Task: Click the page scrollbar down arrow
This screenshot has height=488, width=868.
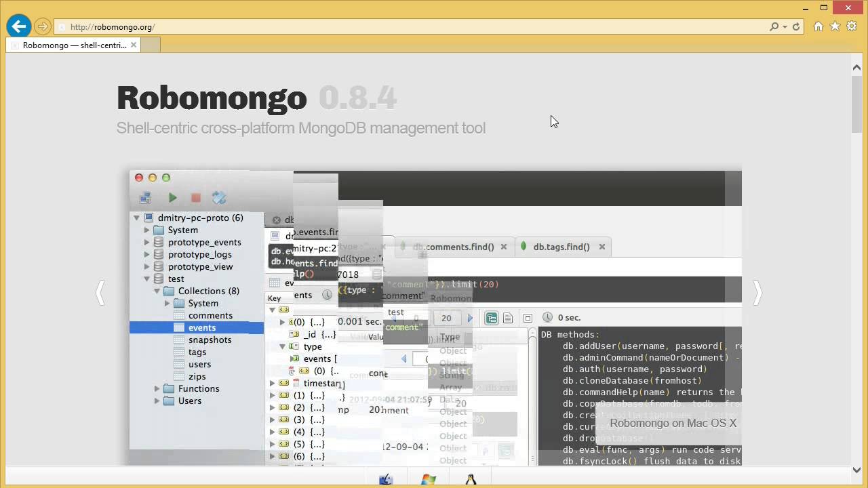Action: [x=857, y=469]
